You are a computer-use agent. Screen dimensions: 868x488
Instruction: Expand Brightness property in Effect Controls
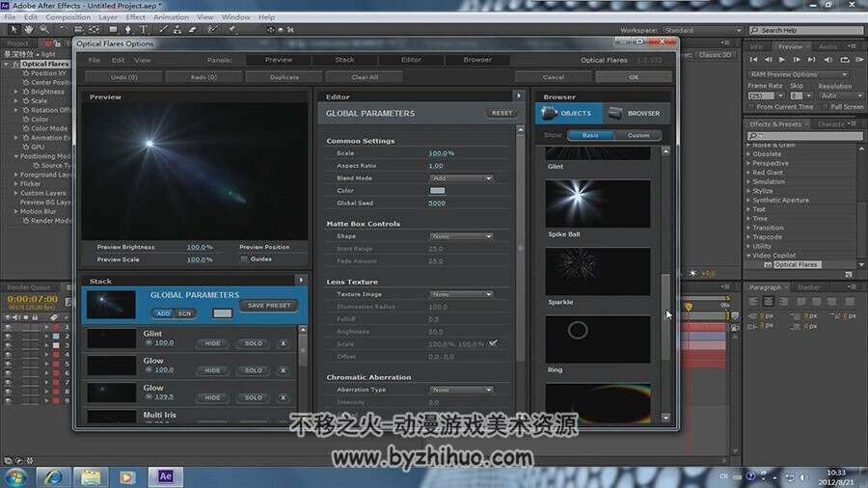click(16, 92)
